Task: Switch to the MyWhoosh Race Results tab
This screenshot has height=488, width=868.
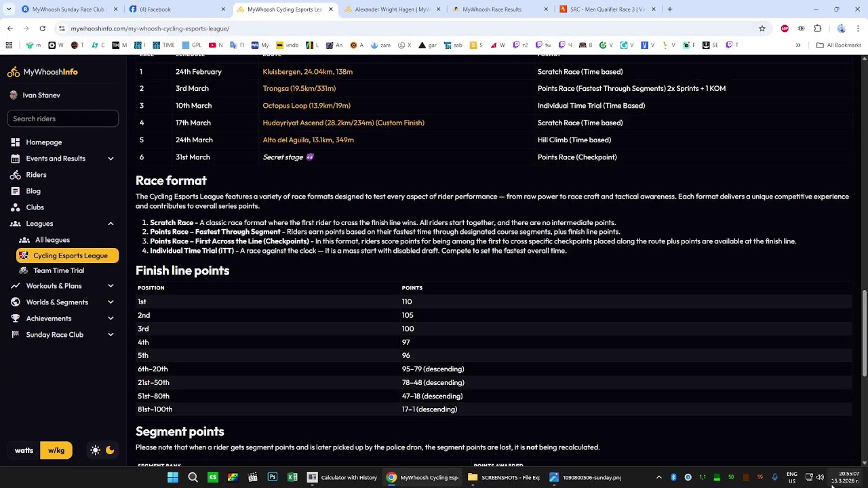Action: point(500,9)
